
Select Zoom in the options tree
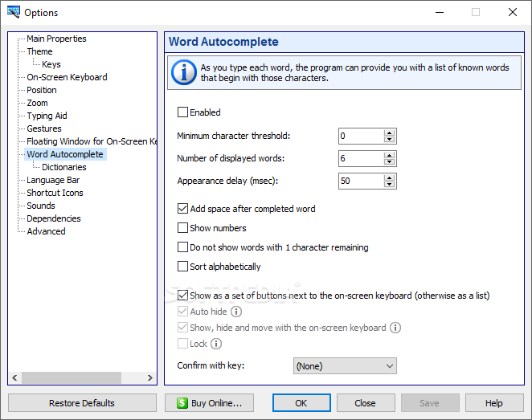[37, 103]
